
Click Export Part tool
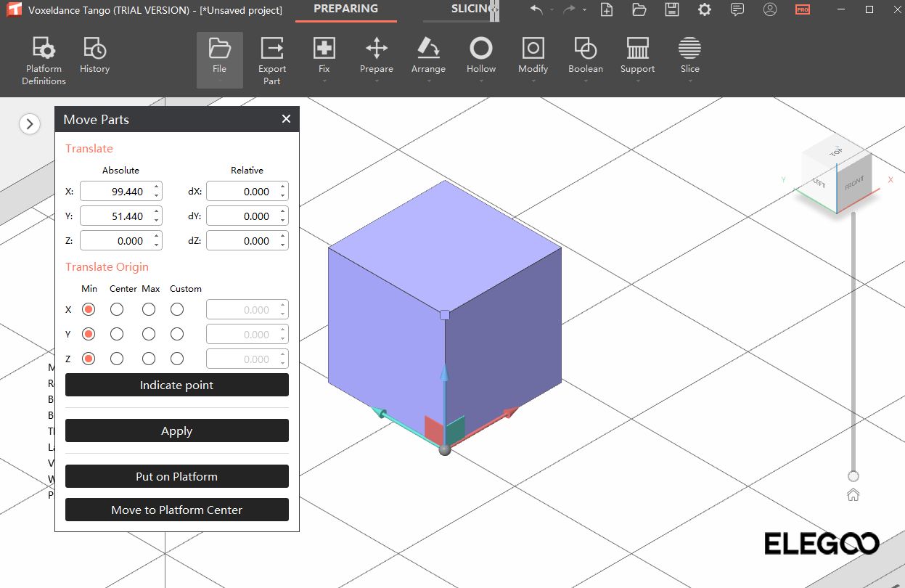pos(272,62)
